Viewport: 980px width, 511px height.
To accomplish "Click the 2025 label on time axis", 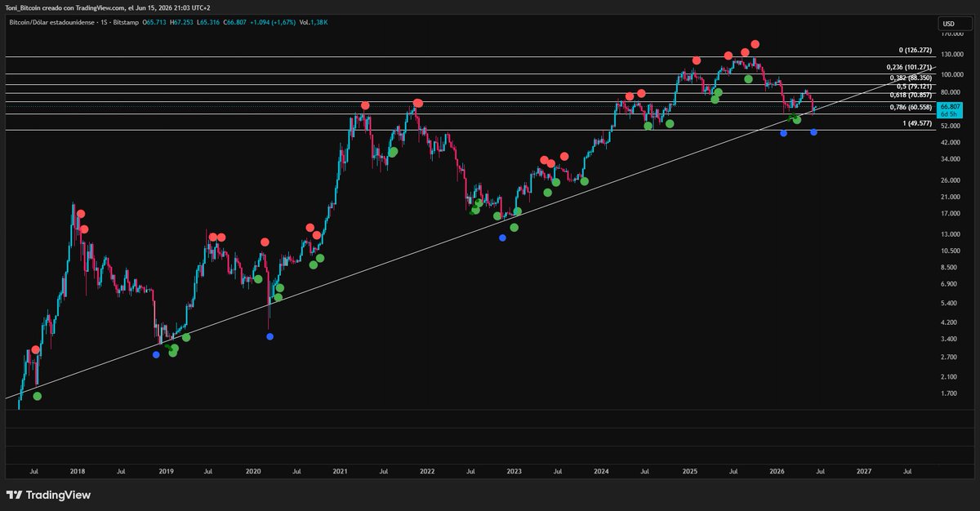I will (689, 471).
